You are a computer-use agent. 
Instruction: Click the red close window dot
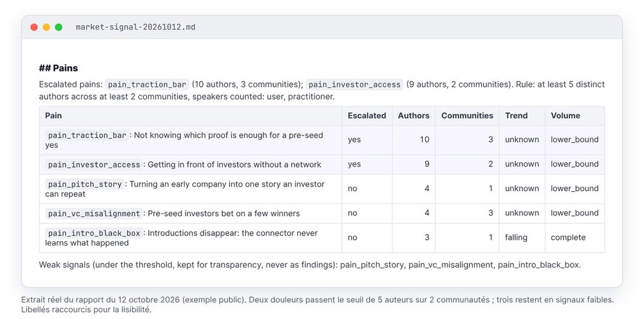(x=34, y=27)
